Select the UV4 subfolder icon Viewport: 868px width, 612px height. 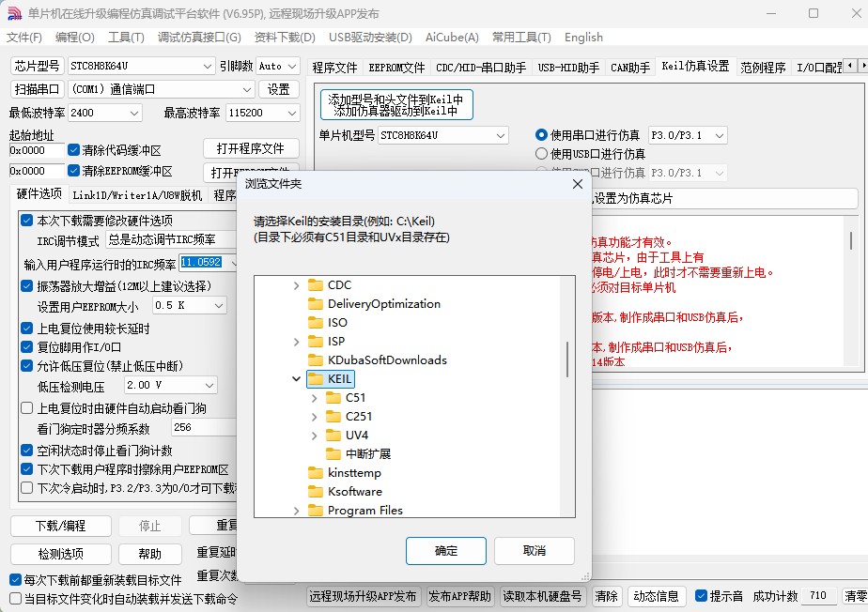333,436
